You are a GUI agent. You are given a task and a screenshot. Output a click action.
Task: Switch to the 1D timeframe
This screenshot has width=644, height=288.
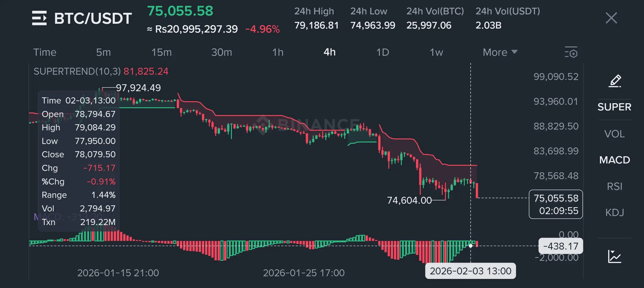(x=382, y=52)
